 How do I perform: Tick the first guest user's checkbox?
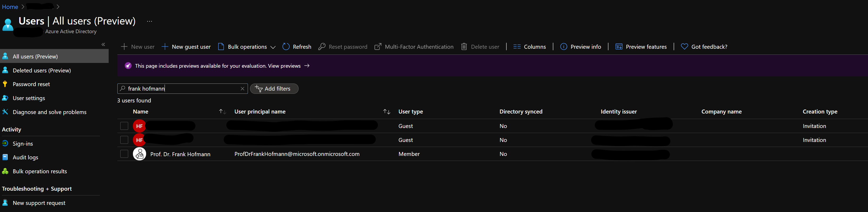[124, 126]
